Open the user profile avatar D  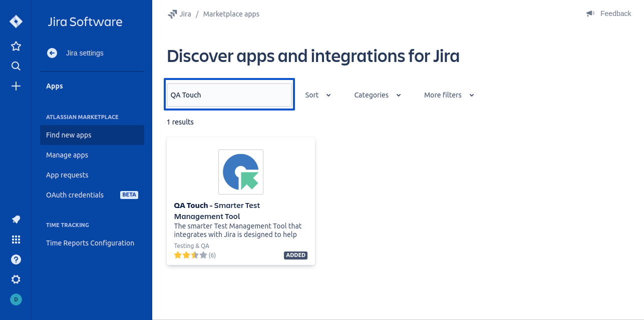16,299
